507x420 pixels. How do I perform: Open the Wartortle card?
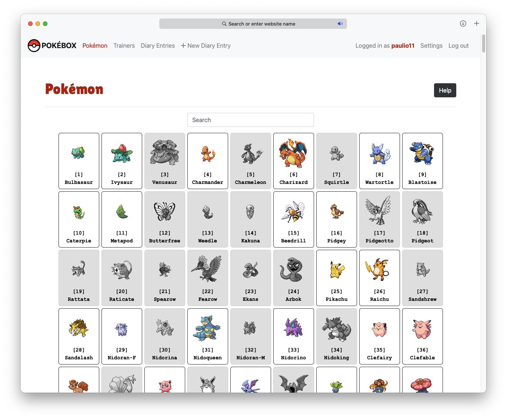tap(380, 161)
